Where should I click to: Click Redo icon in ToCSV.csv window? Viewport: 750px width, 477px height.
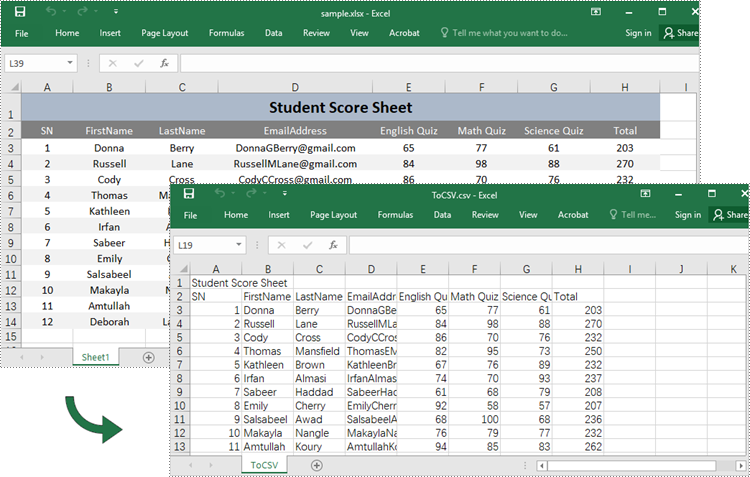pos(251,193)
